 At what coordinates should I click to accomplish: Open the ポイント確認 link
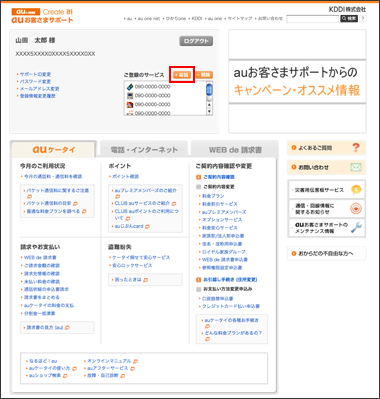pyautogui.click(x=125, y=177)
